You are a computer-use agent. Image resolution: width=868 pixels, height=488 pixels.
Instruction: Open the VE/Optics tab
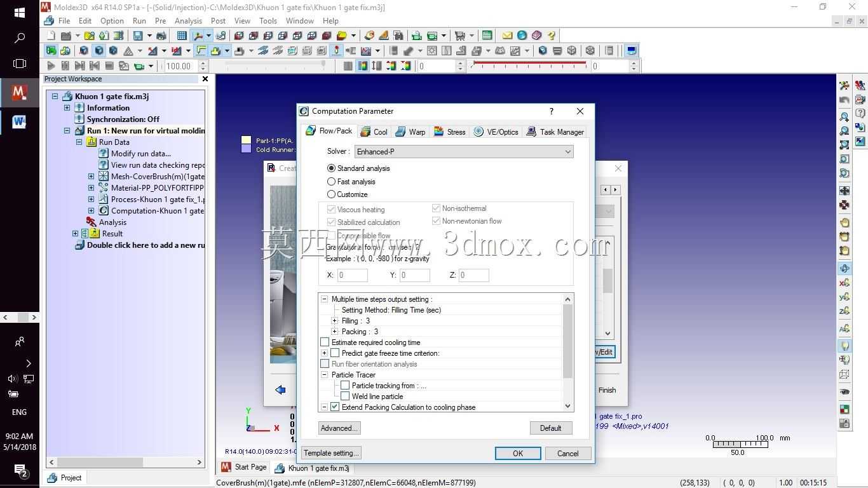pyautogui.click(x=496, y=132)
